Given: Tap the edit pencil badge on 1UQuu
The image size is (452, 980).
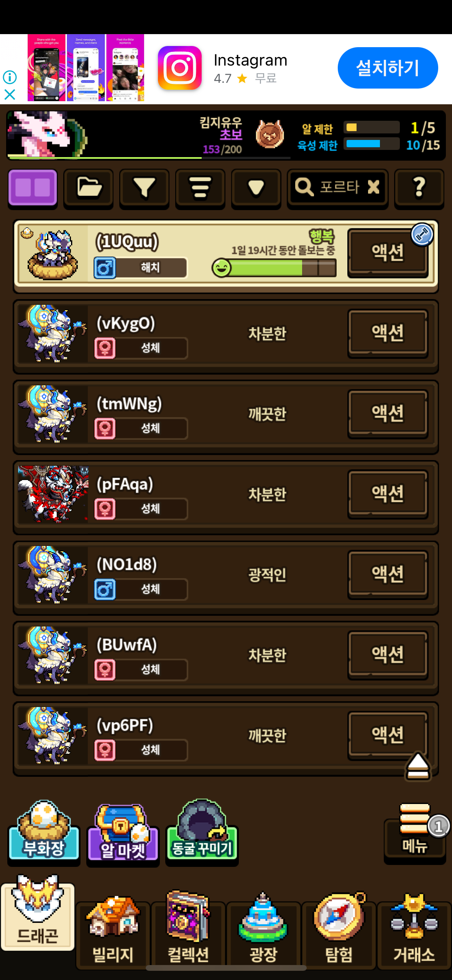Looking at the screenshot, I should pyautogui.click(x=422, y=234).
